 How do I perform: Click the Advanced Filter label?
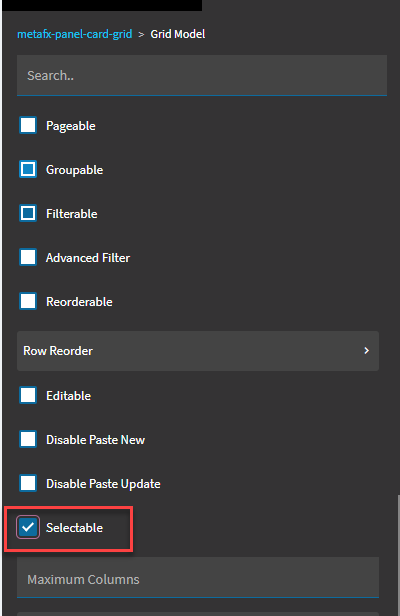click(x=88, y=258)
